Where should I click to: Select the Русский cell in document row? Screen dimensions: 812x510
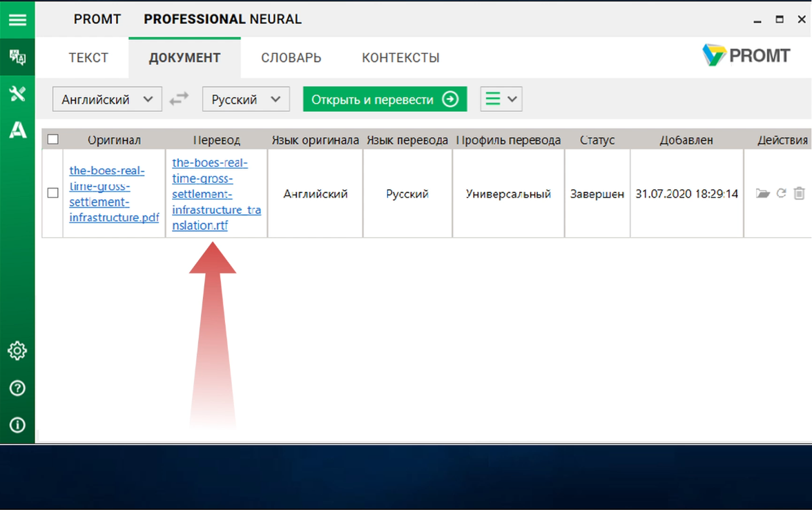[x=407, y=193]
